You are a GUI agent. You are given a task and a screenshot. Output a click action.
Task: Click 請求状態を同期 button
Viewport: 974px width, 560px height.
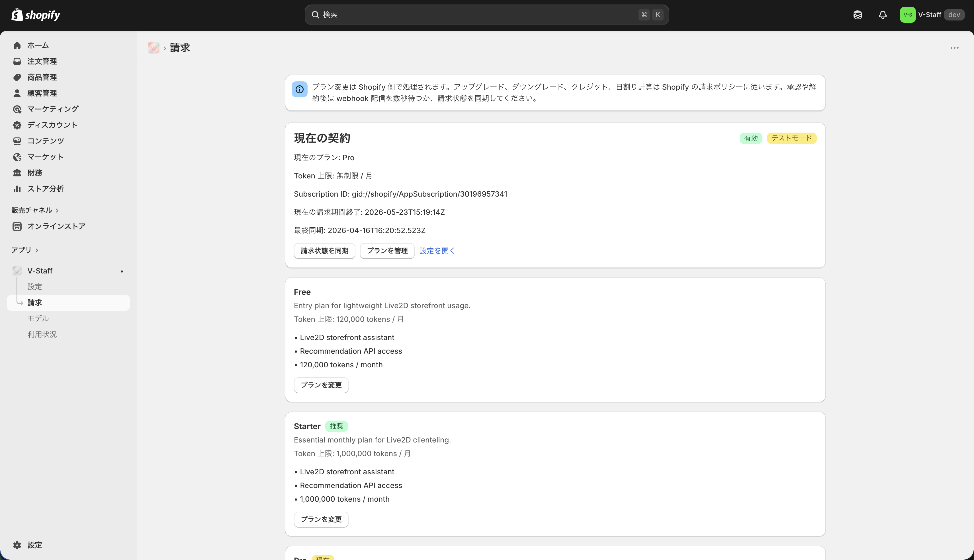pyautogui.click(x=324, y=251)
